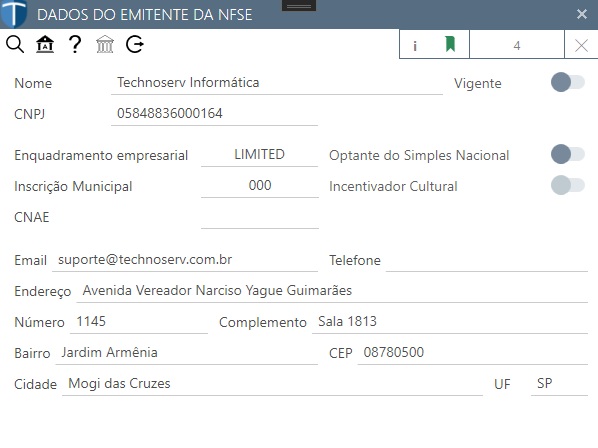Image resolution: width=598 pixels, height=448 pixels.
Task: Click the Complemento field Sala 1813
Action: pos(450,322)
